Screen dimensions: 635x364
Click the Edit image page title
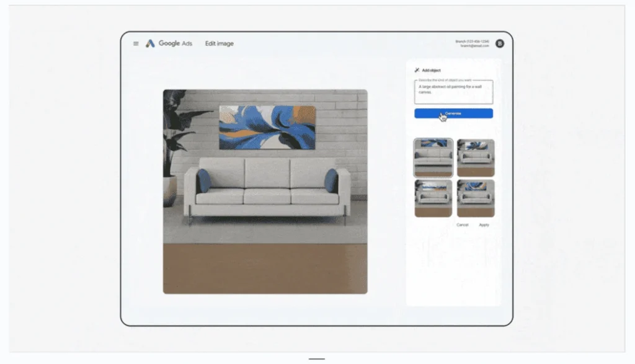220,43
